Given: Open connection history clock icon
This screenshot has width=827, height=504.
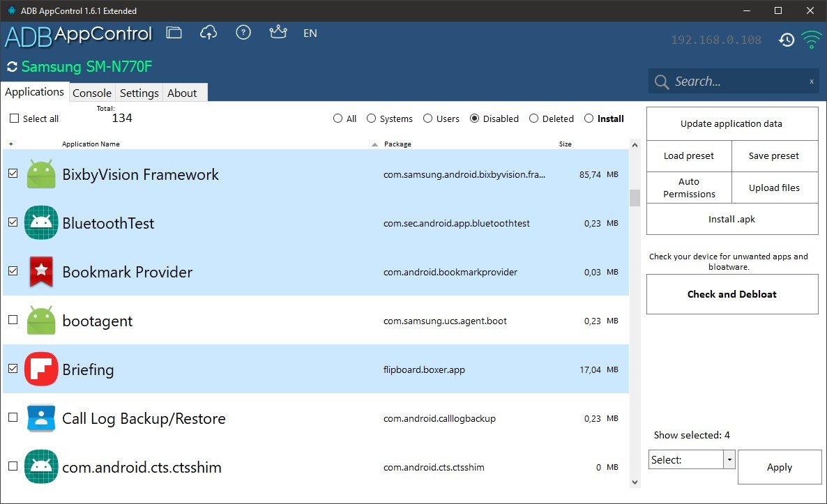Looking at the screenshot, I should pyautogui.click(x=787, y=40).
